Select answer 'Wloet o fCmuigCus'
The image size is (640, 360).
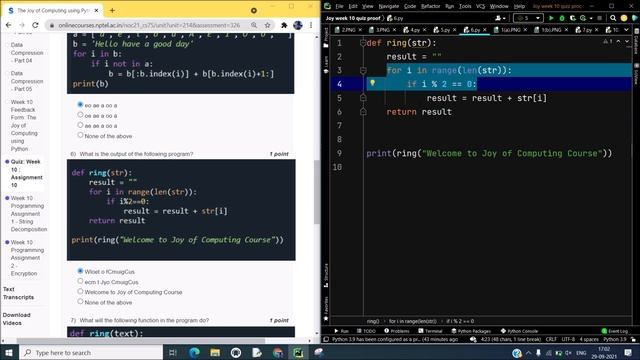80,271
